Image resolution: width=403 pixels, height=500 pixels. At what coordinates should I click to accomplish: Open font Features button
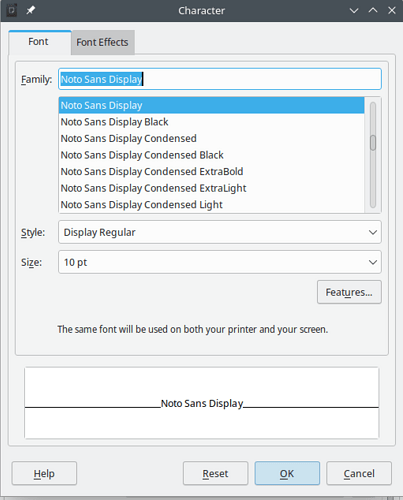(349, 292)
